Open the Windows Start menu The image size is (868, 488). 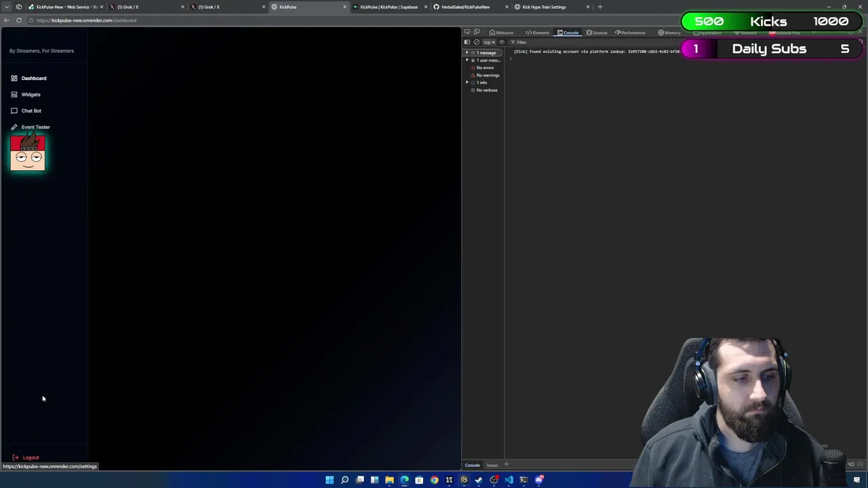330,480
